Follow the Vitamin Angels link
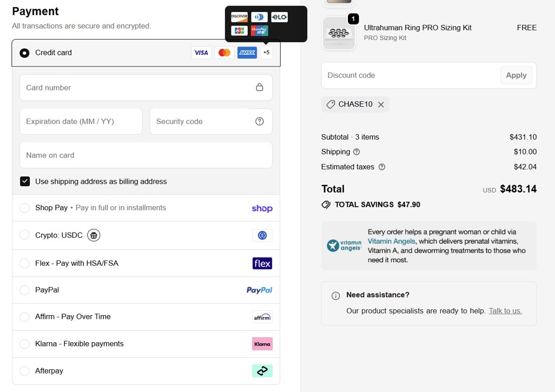 coord(391,241)
